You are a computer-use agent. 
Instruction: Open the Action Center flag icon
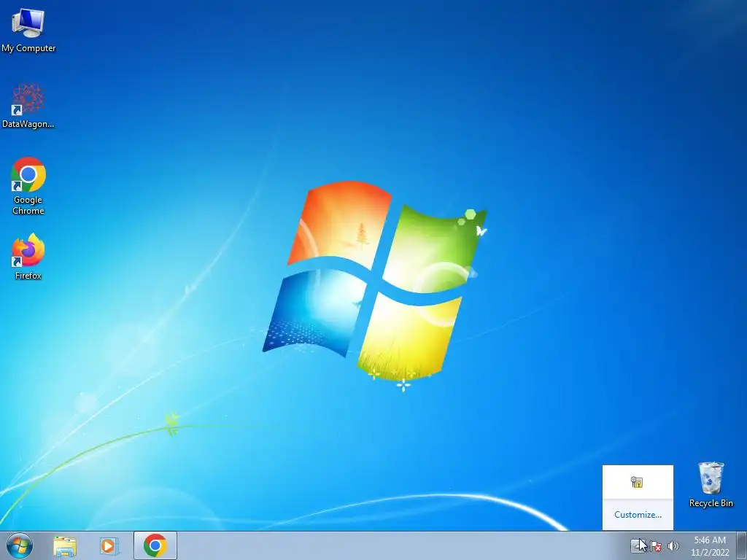(x=656, y=546)
